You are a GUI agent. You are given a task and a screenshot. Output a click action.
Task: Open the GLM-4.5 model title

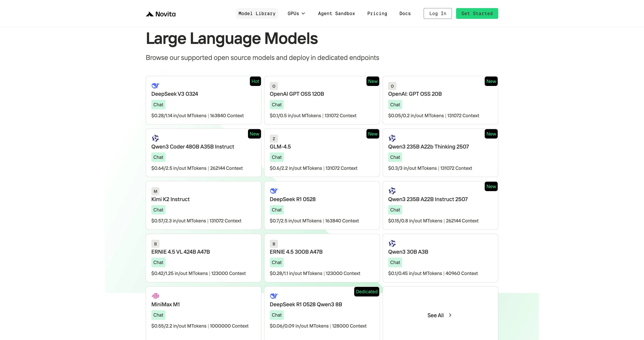280,147
